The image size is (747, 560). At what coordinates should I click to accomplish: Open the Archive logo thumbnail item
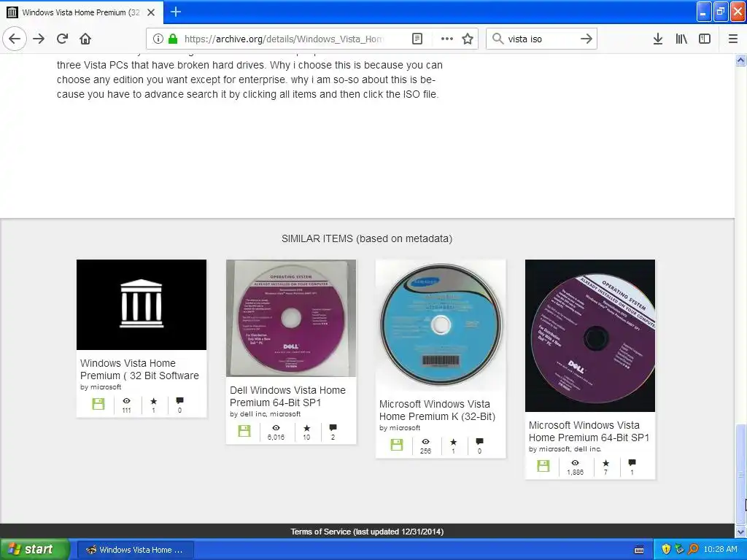coord(142,305)
